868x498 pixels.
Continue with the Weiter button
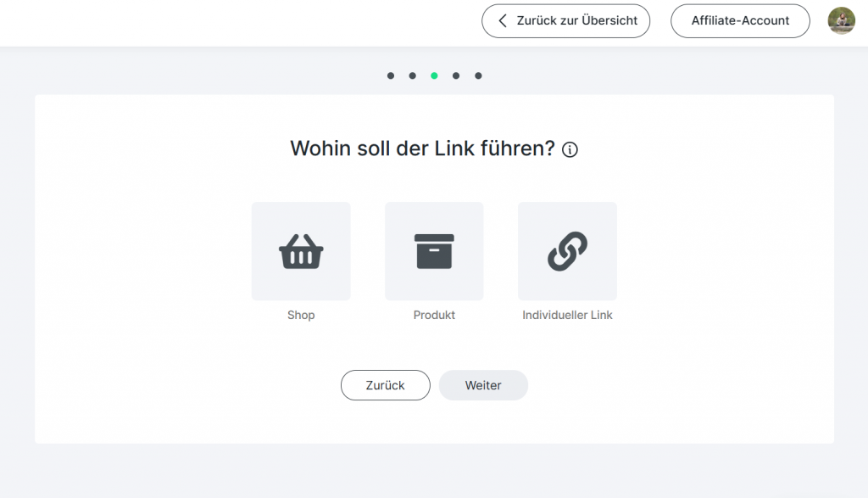point(483,385)
